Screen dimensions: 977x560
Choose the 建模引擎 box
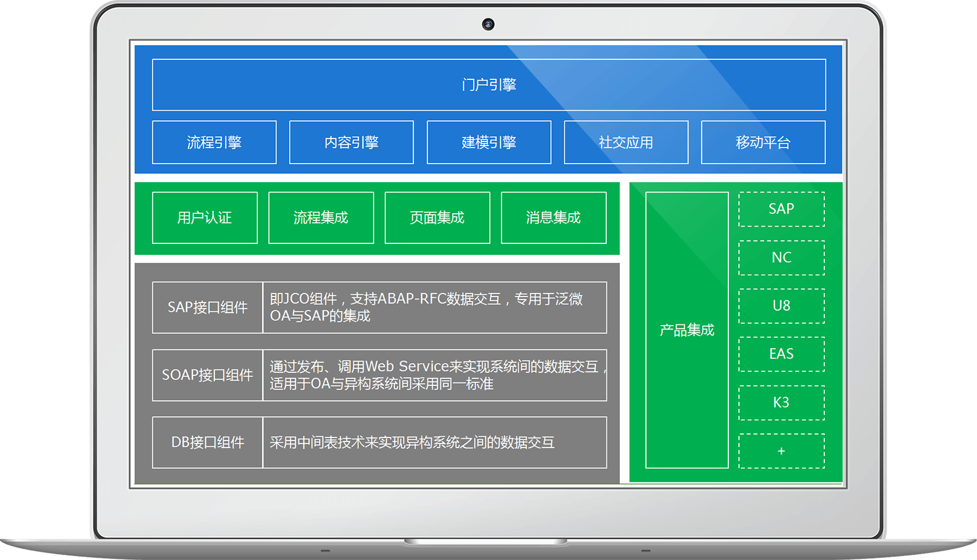[x=489, y=142]
